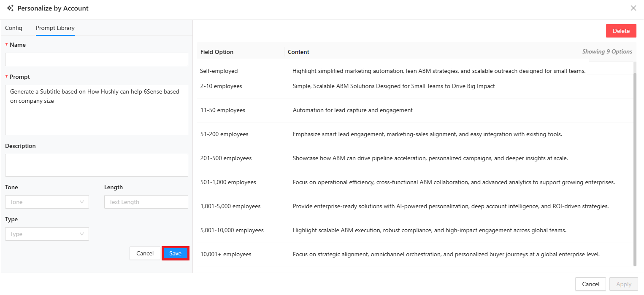Screen dimensions: 644x295
Task: Click content starting 'Simple, Scalable ABM Solutions'
Action: click(394, 86)
